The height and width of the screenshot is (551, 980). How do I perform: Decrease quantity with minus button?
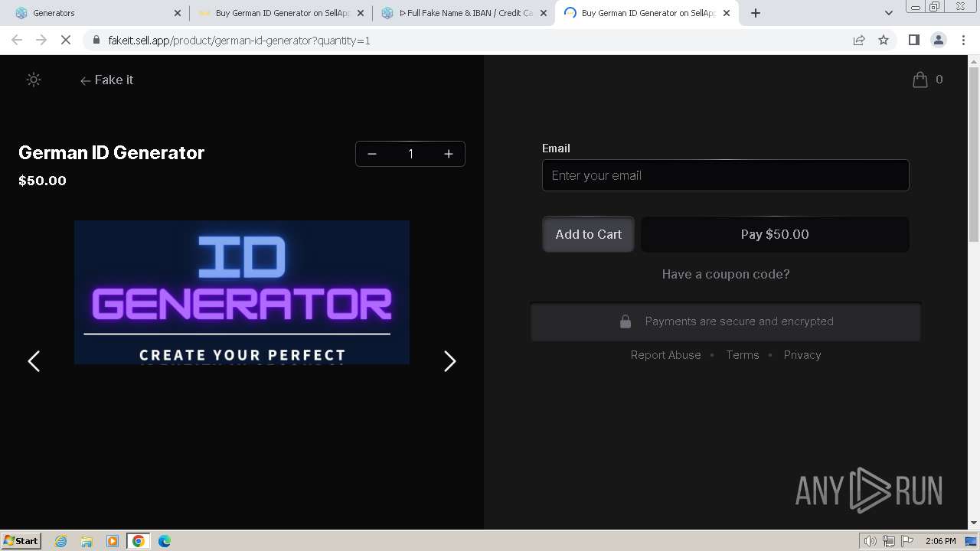[x=372, y=154]
